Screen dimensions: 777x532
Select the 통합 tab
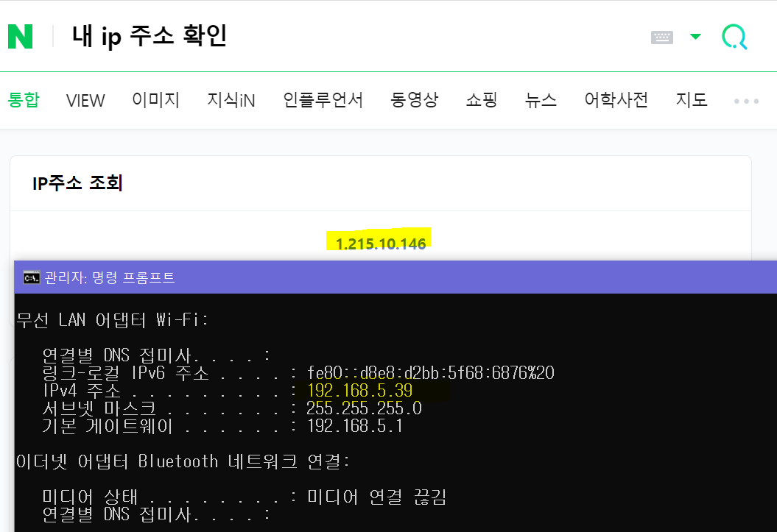click(24, 100)
